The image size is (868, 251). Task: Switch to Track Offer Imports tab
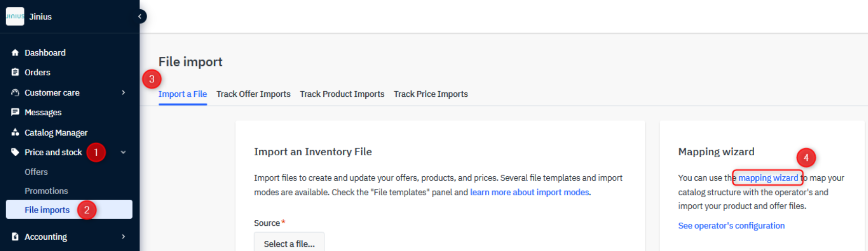253,94
